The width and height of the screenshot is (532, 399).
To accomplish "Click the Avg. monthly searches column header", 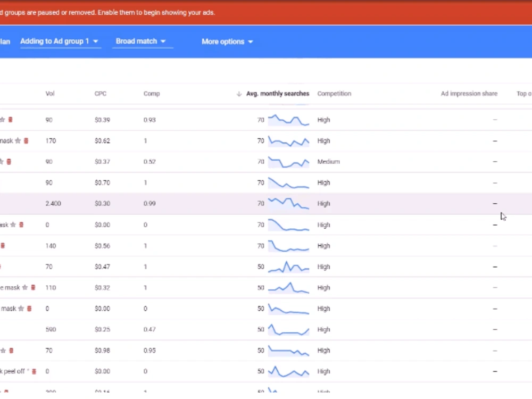I will [278, 94].
